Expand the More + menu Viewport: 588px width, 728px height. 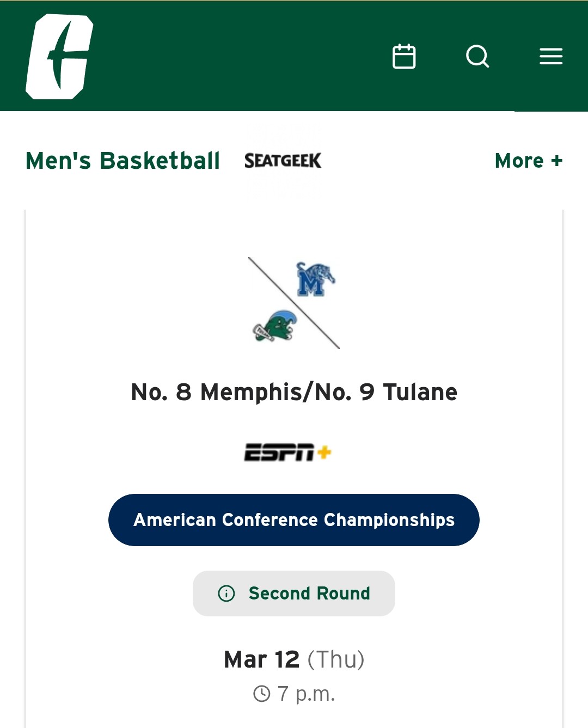(x=528, y=161)
